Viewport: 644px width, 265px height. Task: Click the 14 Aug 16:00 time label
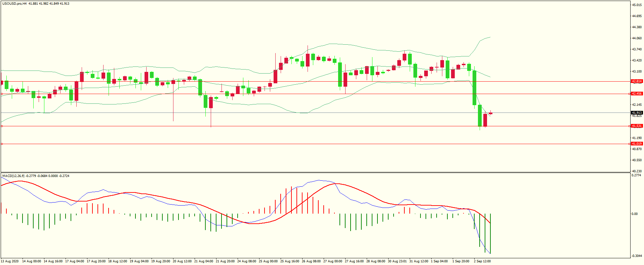53,261
